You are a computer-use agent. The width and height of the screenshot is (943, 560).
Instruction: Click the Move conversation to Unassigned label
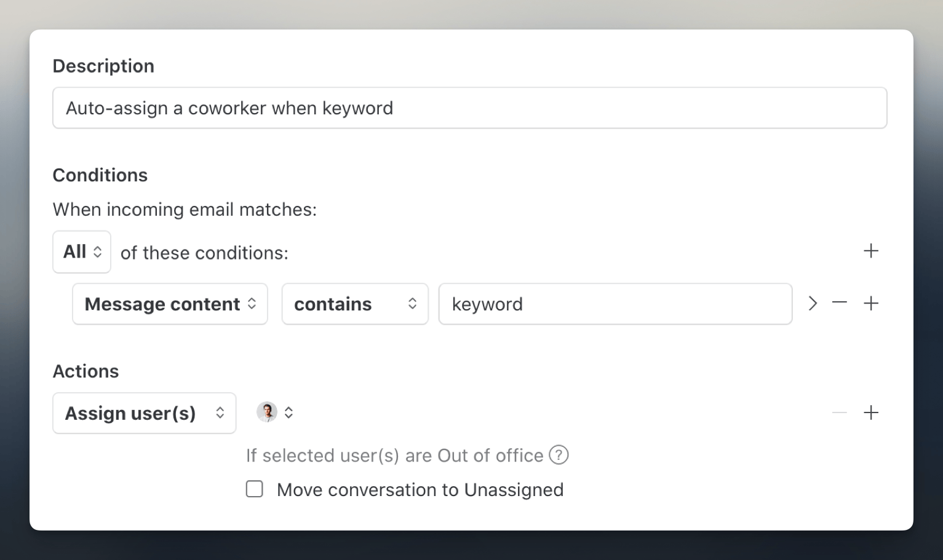point(420,490)
